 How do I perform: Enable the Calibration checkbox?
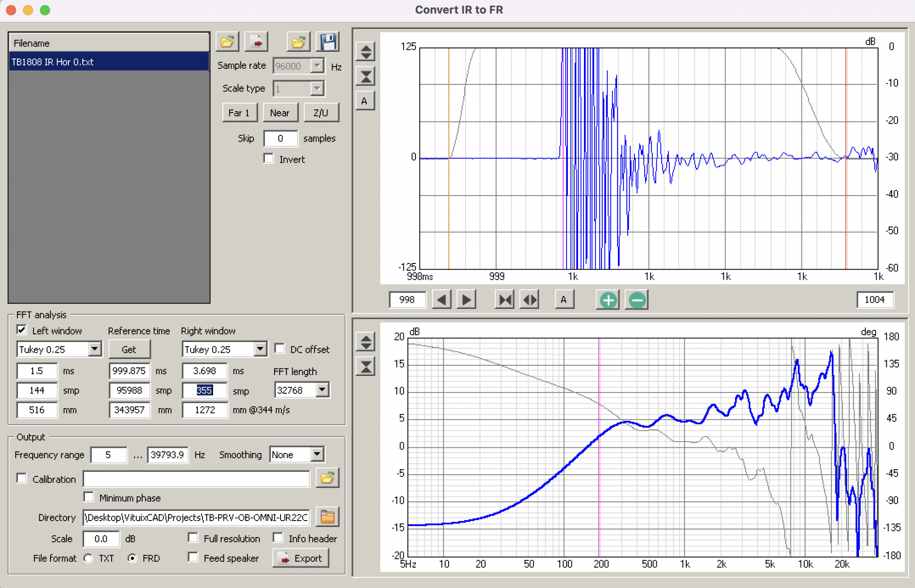pyautogui.click(x=21, y=478)
